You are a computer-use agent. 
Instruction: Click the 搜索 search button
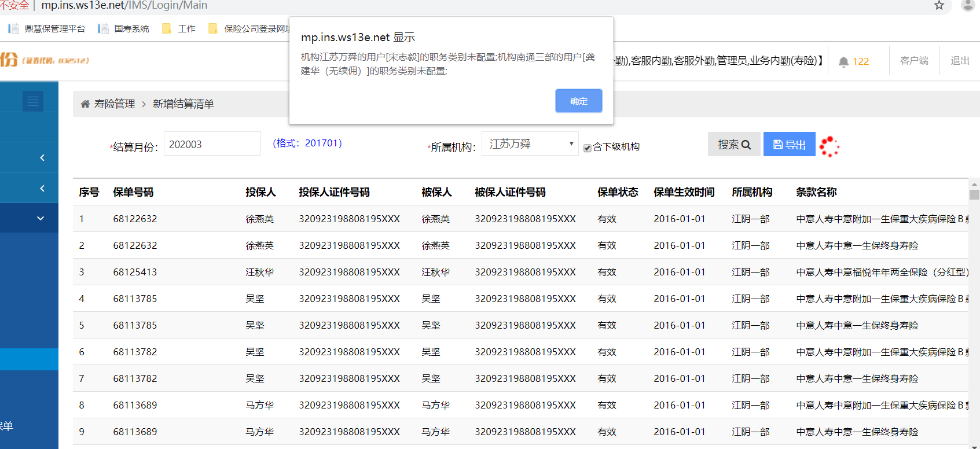coord(733,145)
